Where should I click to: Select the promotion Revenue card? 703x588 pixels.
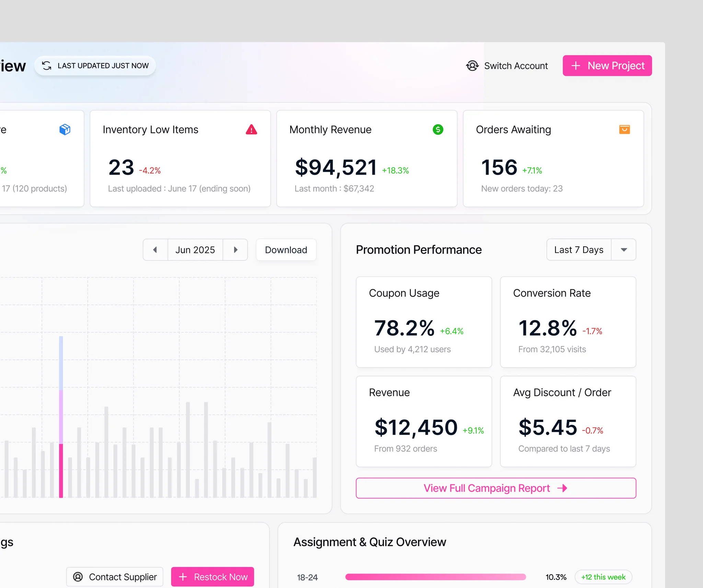click(424, 421)
